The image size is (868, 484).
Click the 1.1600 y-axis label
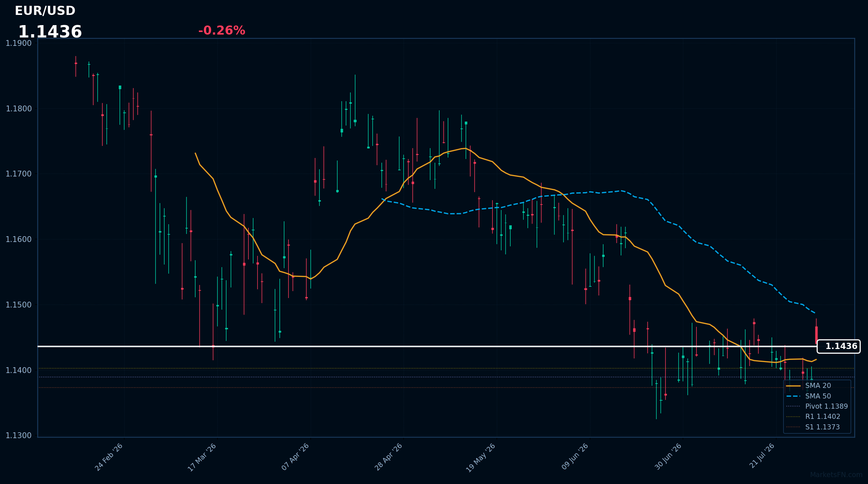[x=19, y=239]
